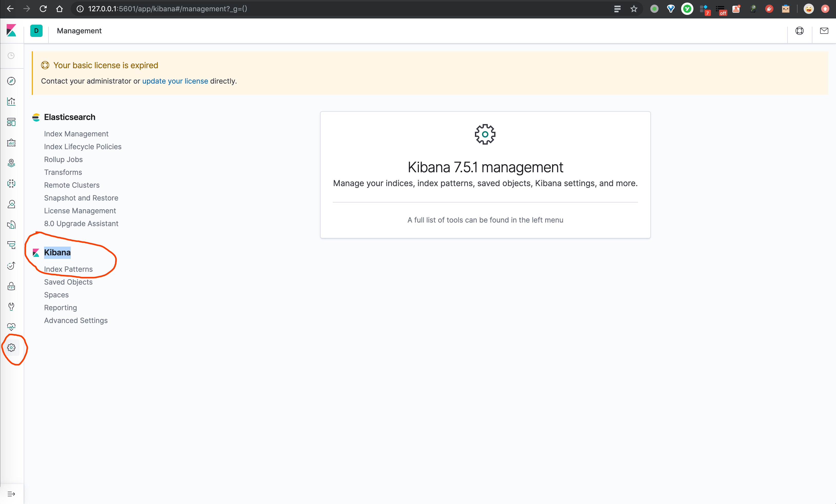
Task: Open the default space selector
Action: pyautogui.click(x=36, y=31)
